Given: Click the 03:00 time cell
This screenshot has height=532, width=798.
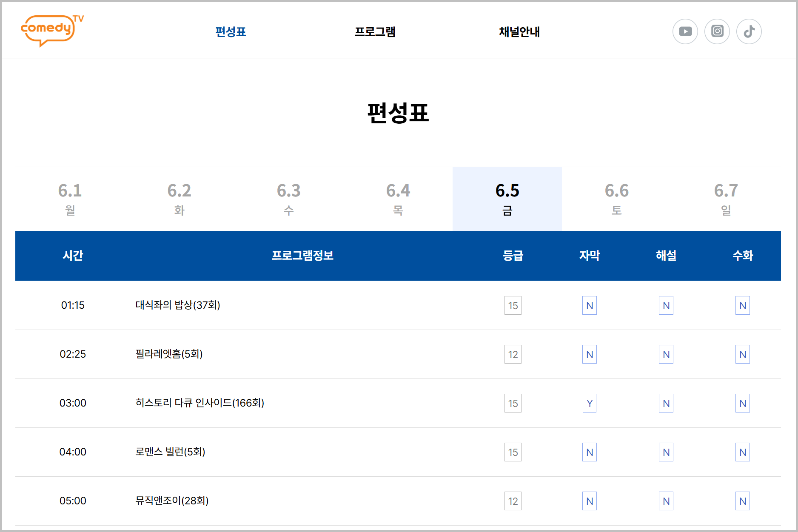Looking at the screenshot, I should coord(73,403).
